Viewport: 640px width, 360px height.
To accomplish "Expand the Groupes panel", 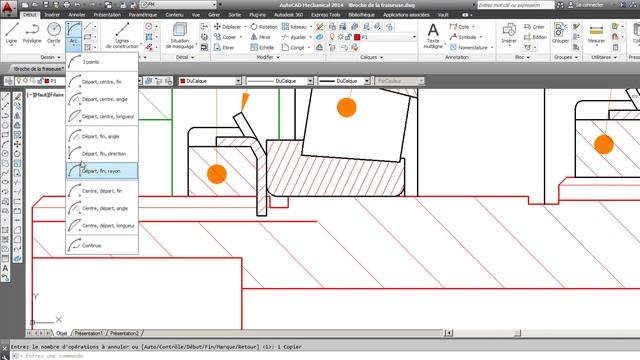I will click(x=566, y=58).
